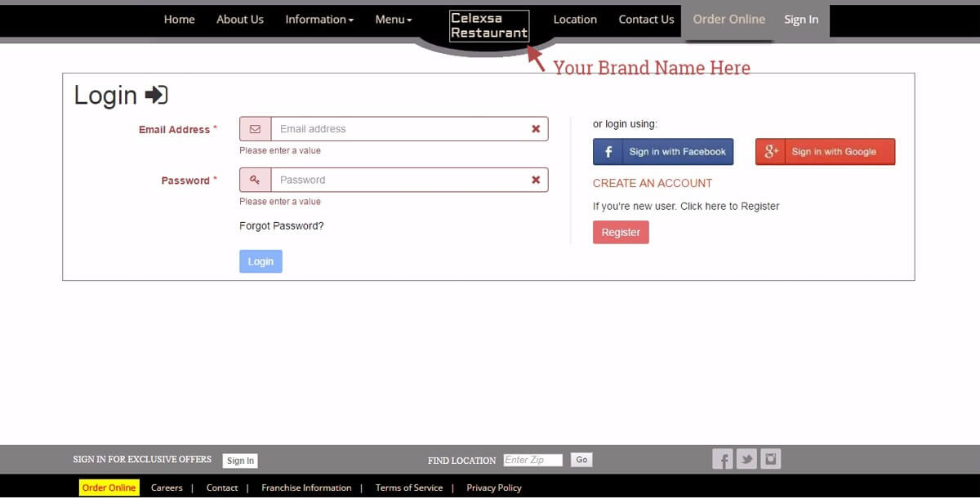The width and height of the screenshot is (980, 499).
Task: Click the red Register button
Action: [621, 233]
